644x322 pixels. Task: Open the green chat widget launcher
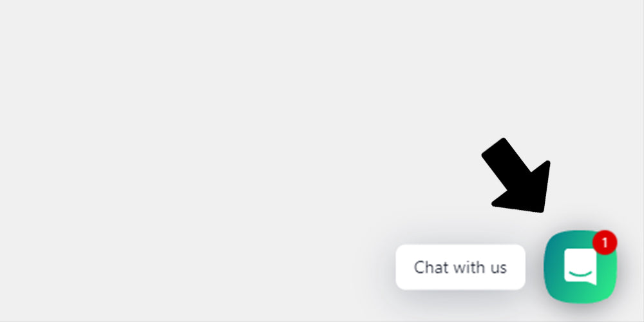580,267
